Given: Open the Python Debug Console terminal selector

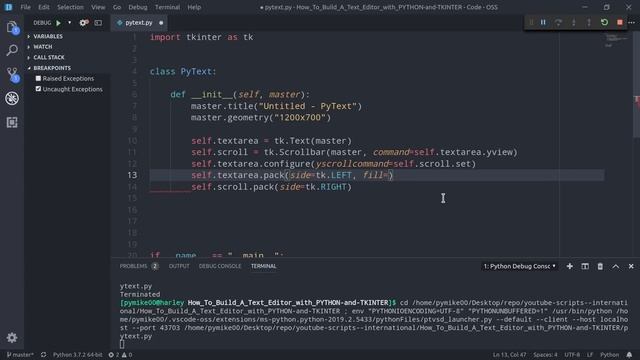Looking at the screenshot, I should click(x=519, y=266).
